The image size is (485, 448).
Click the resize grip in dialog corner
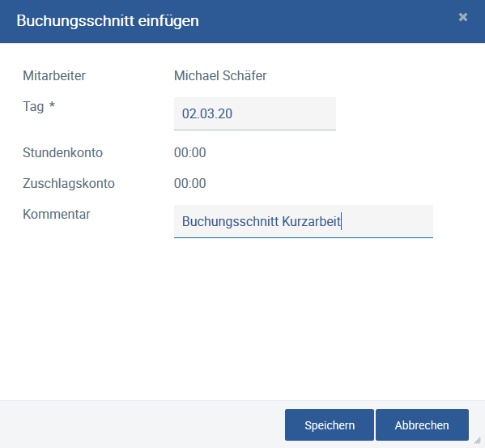pos(478,441)
